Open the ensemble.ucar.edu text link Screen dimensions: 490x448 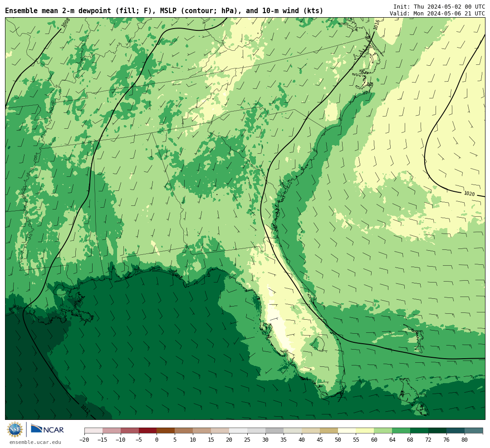[x=35, y=442]
